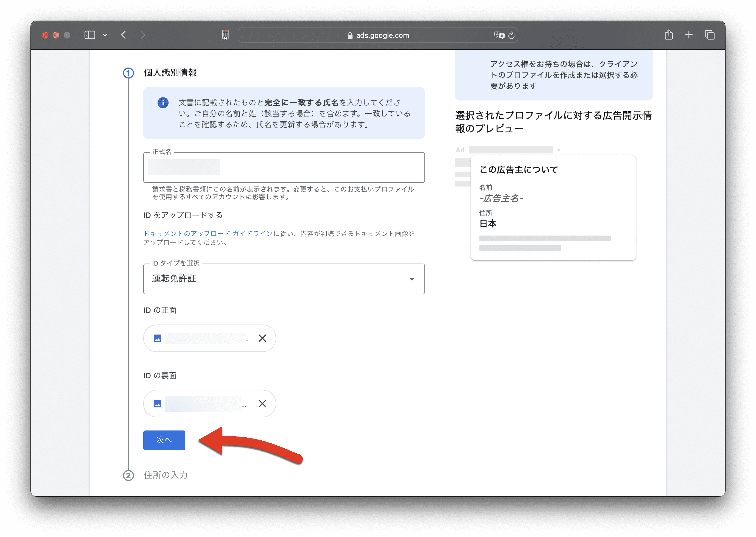Reload the page with the refresh icon

pos(511,35)
